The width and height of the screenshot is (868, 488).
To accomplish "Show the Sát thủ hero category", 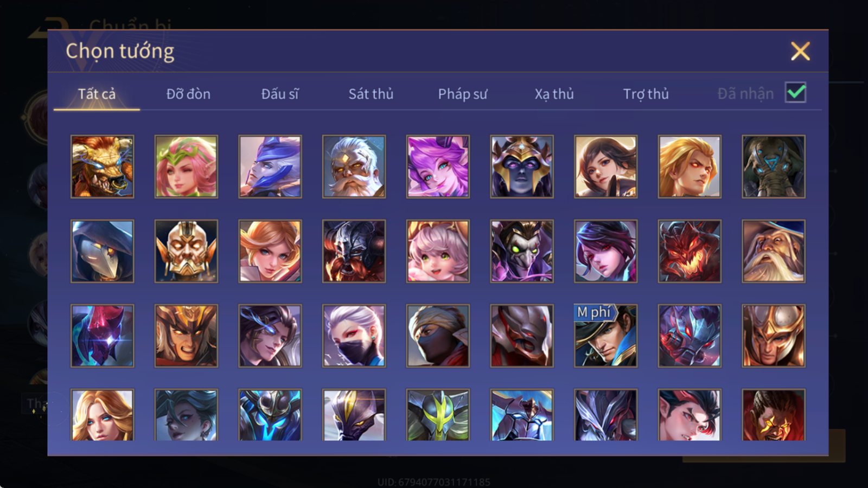I will [x=371, y=94].
